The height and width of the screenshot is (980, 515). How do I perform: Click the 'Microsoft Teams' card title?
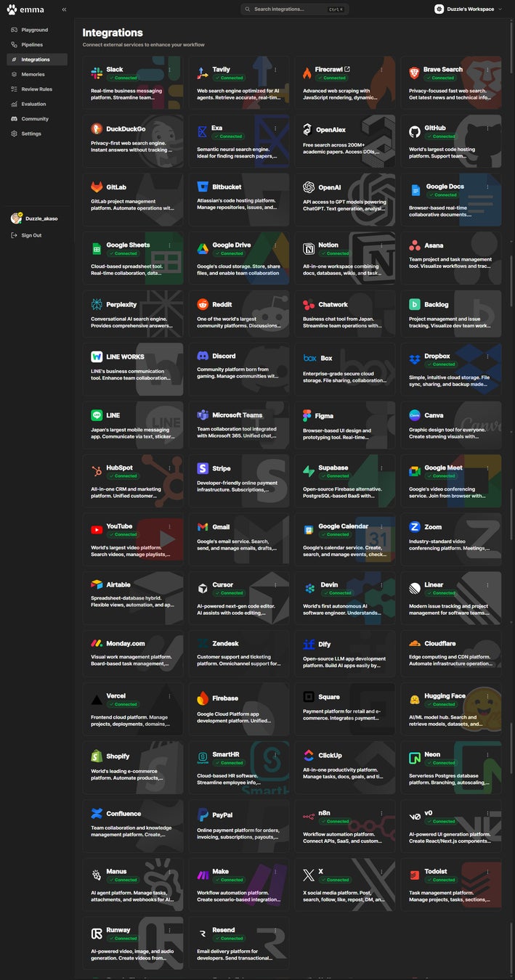click(238, 415)
